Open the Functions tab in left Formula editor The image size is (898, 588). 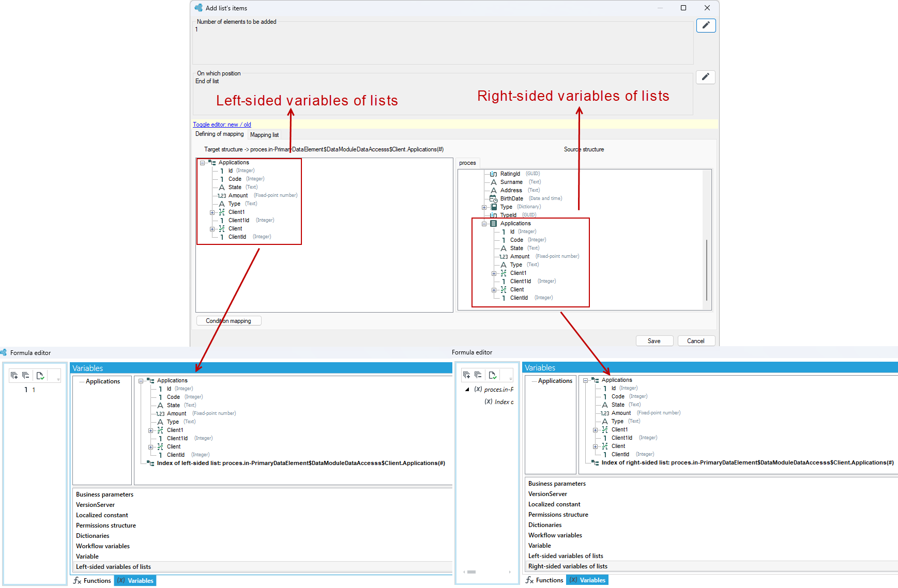click(x=92, y=581)
